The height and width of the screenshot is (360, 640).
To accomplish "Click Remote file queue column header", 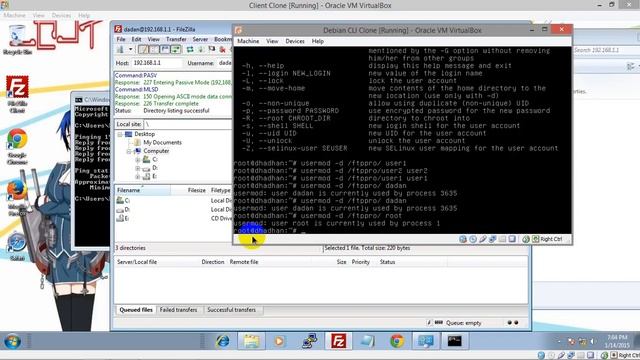I will click(x=244, y=262).
